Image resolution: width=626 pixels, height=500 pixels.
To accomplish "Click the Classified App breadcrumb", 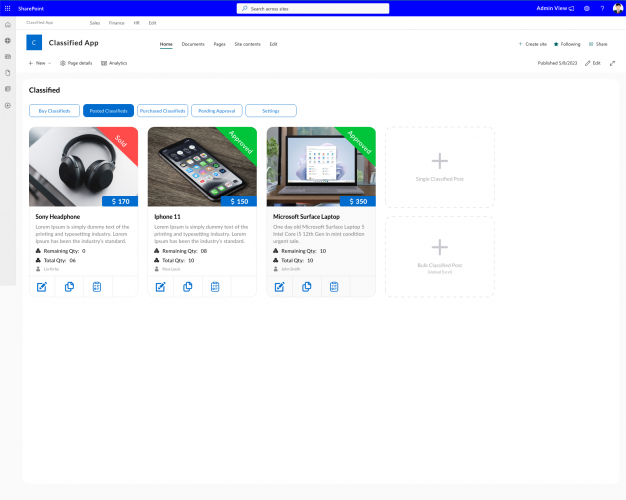I will click(40, 22).
